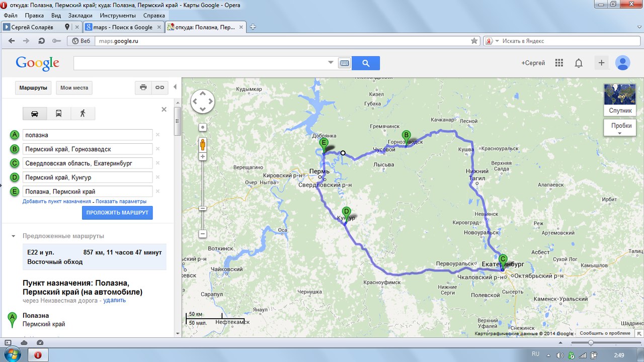Viewport: 644px width, 362px height.
Task: Open the search box suggestions dropdown arrow
Action: pos(331,63)
